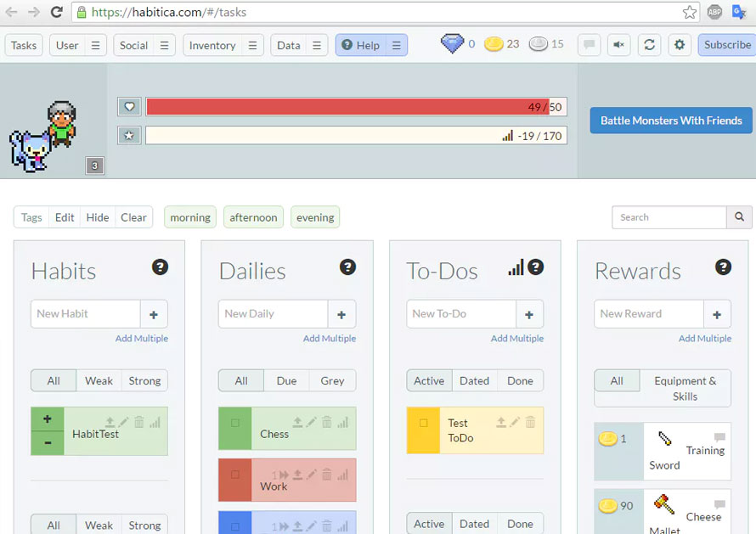Check off the Chess daily checkbox
This screenshot has height=534, width=756.
(x=235, y=423)
